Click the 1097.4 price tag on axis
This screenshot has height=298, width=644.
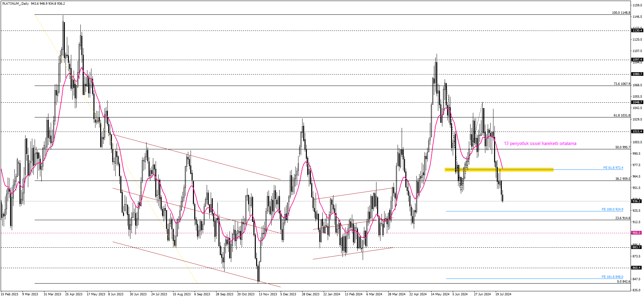(x=637, y=60)
